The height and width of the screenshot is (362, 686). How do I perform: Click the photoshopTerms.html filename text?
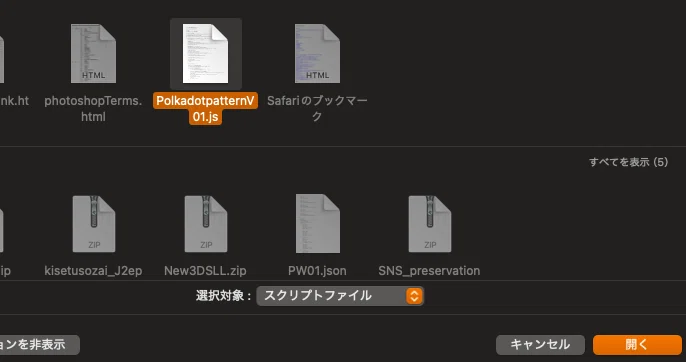click(93, 109)
